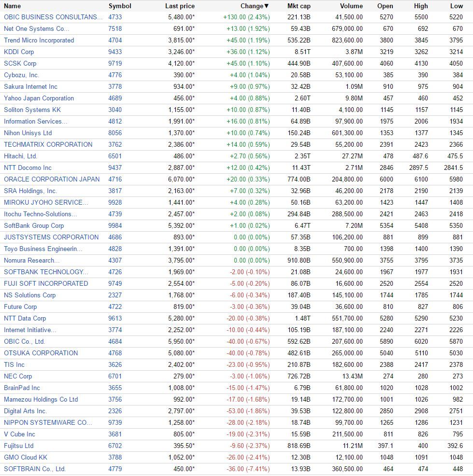The width and height of the screenshot is (473, 476).
Task: Open JUSTSYSTEMS CORPORATION link
Action: [51, 238]
